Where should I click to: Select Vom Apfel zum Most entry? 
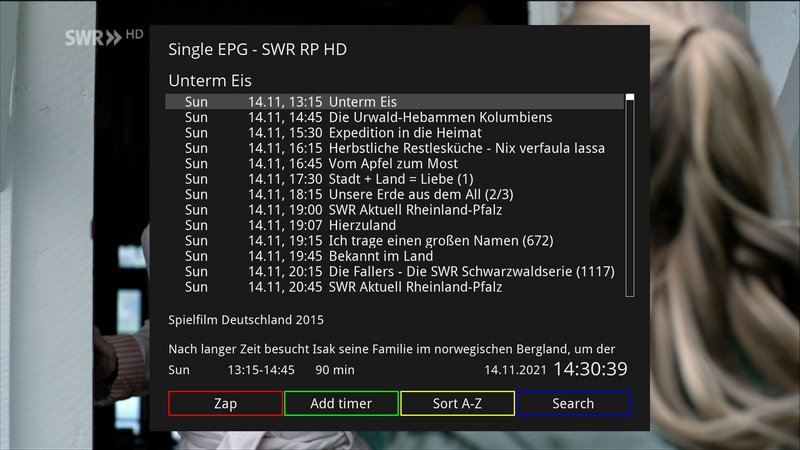394,163
